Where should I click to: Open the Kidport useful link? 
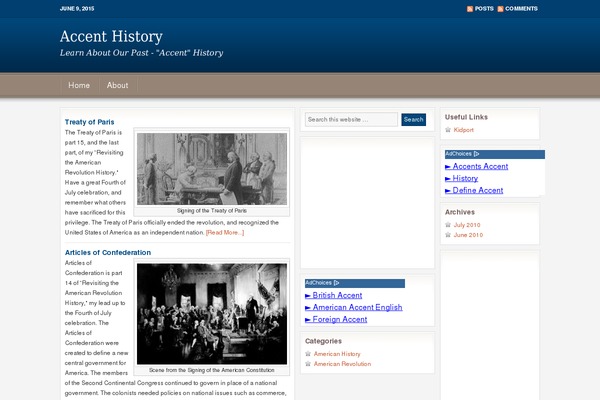[x=464, y=130]
